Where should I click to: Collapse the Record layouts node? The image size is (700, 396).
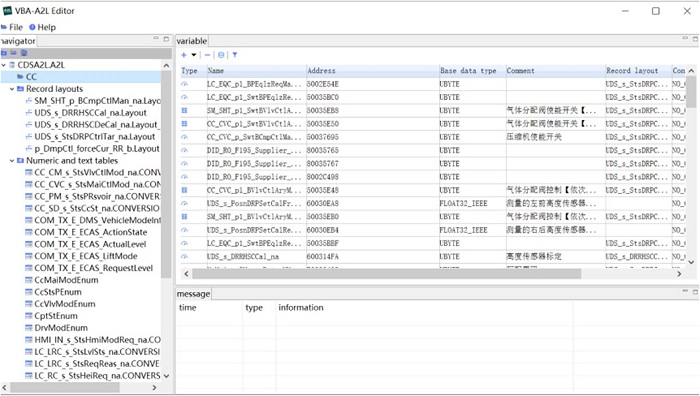coord(12,89)
